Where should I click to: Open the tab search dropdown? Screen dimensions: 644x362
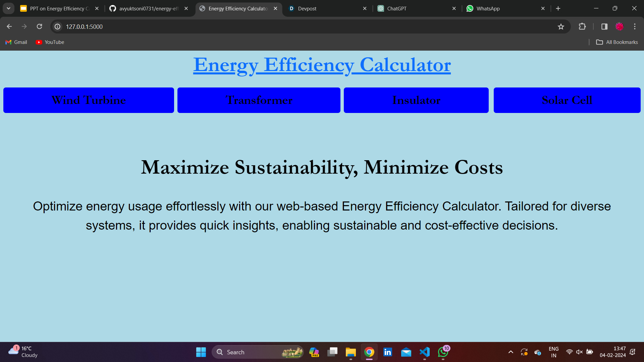coord(8,8)
